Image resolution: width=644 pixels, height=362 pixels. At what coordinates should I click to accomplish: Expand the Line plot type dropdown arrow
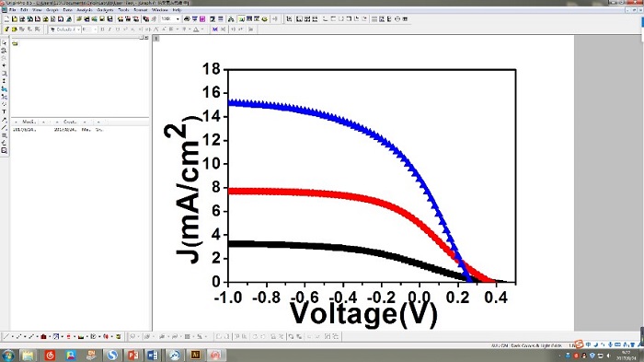coord(12,336)
